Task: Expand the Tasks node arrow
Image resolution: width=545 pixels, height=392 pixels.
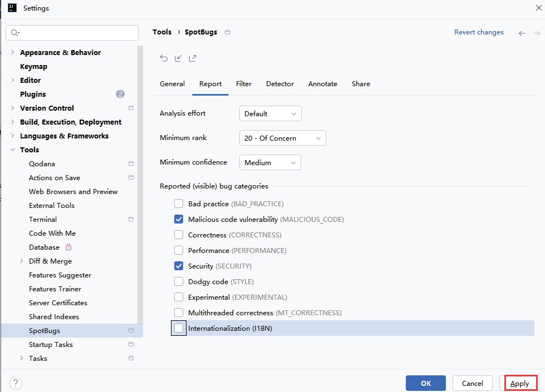Action: [22, 358]
